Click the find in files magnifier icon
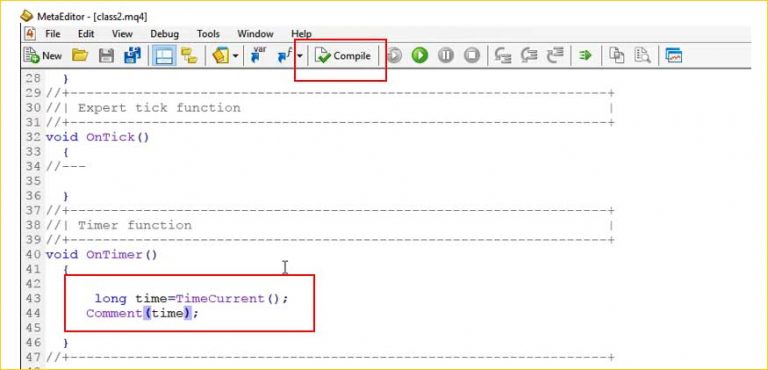Viewport: 768px width, 370px height. point(642,55)
